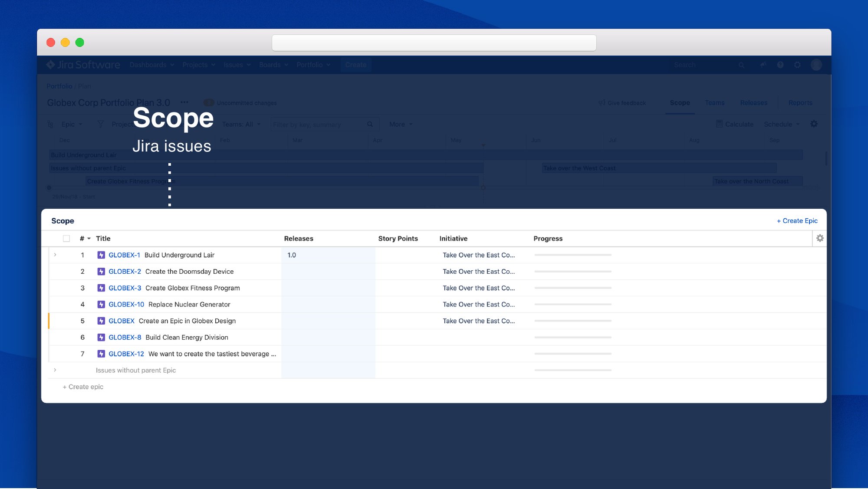Open the help question mark icon
This screenshot has width=868, height=489.
pos(780,65)
